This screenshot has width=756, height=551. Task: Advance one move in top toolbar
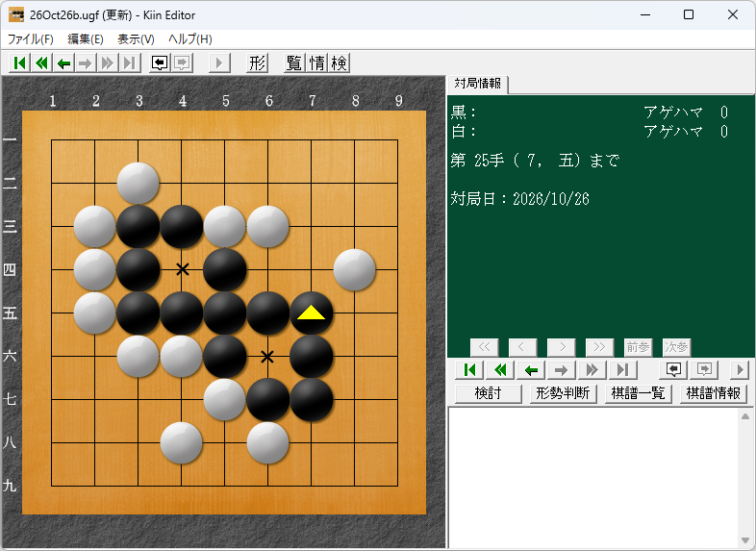click(85, 63)
